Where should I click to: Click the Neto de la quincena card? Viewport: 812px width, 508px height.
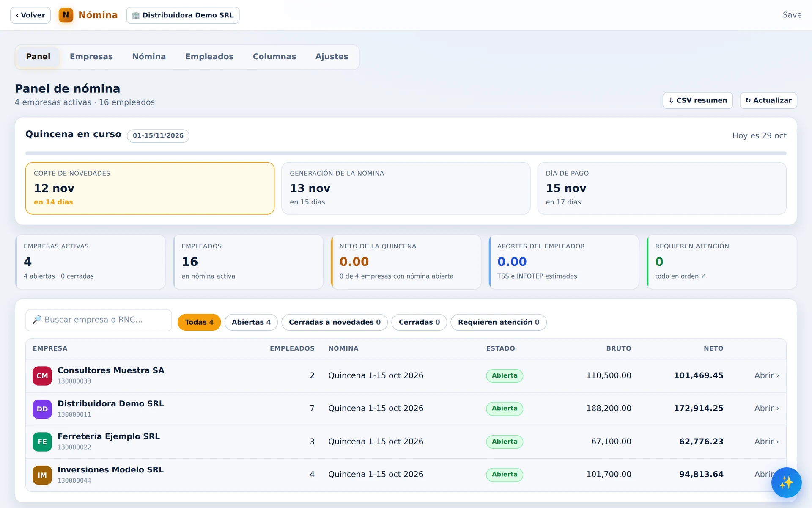406,262
